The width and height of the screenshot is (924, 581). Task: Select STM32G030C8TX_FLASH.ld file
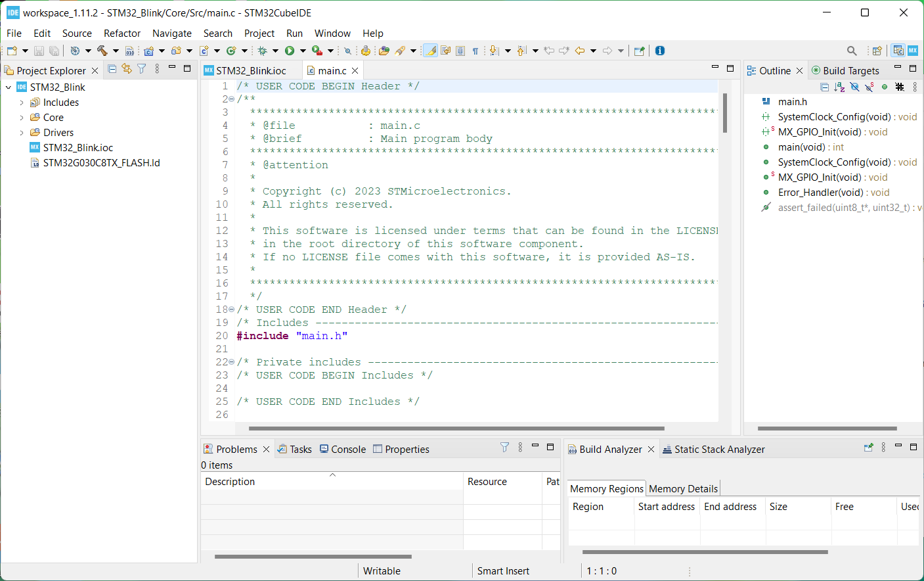(101, 163)
